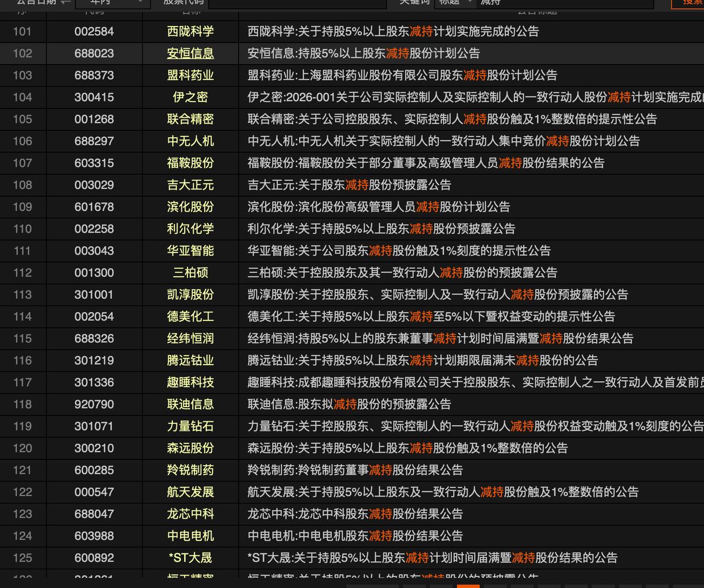Open stock name link 安恒信息
704x588 pixels.
point(190,53)
